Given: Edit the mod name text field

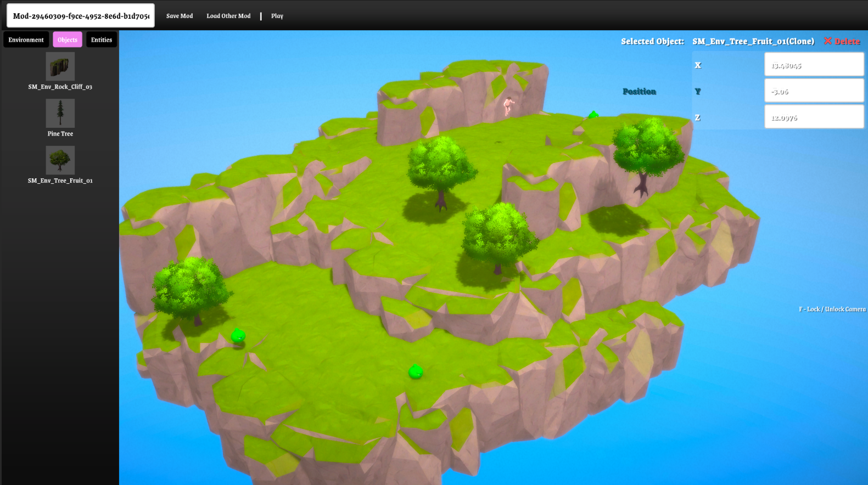Looking at the screenshot, I should [81, 16].
